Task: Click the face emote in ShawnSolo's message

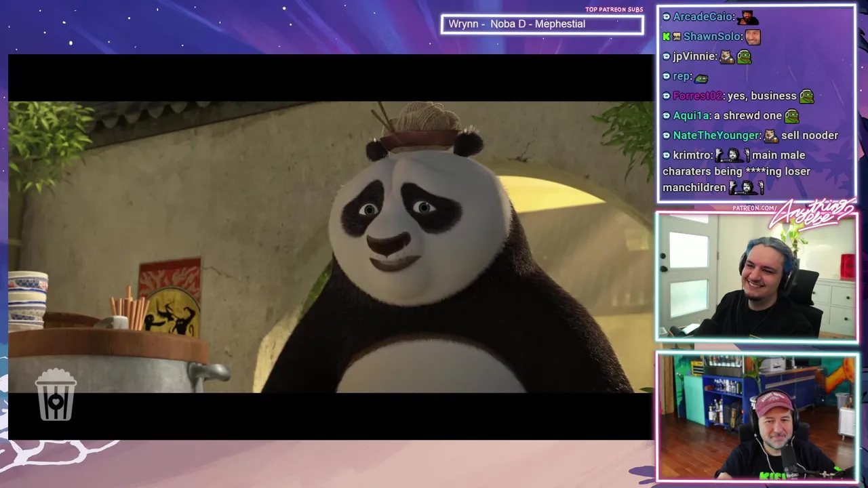Action: tap(753, 37)
